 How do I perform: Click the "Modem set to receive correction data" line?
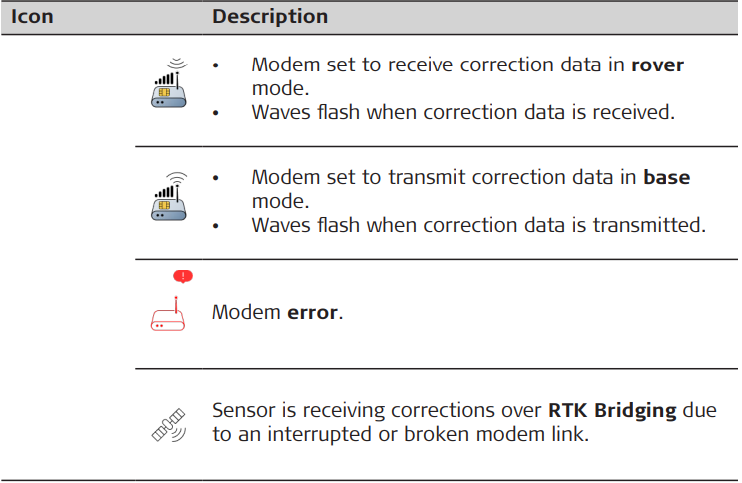(x=438, y=65)
